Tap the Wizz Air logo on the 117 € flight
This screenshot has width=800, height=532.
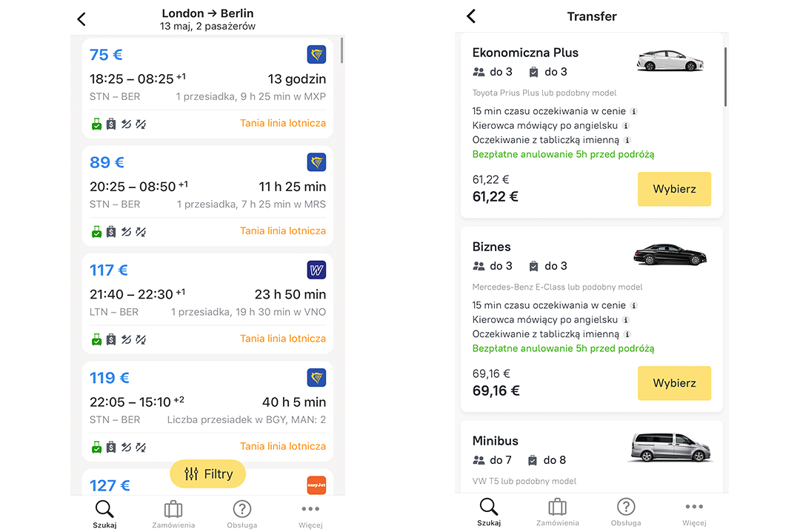(x=316, y=270)
